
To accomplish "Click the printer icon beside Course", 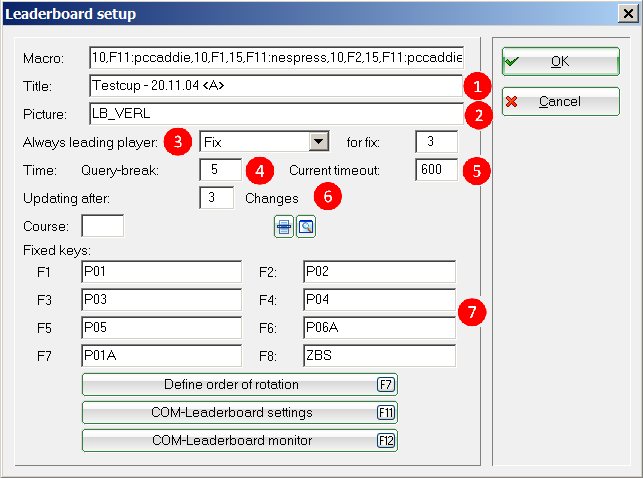I will [285, 228].
